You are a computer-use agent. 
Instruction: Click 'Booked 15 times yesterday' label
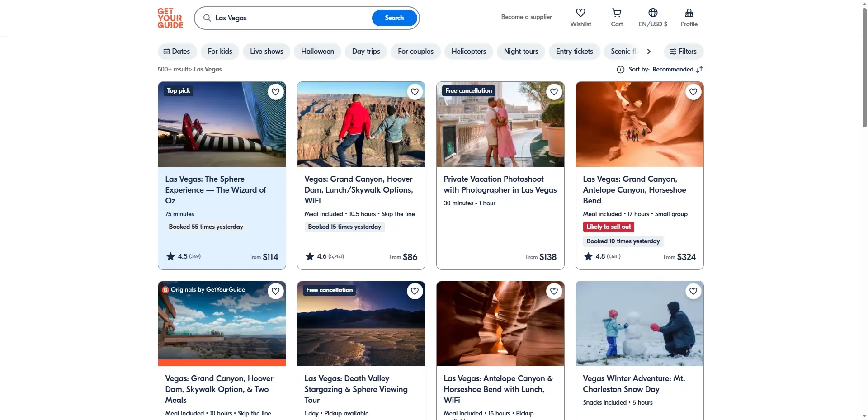pos(344,227)
